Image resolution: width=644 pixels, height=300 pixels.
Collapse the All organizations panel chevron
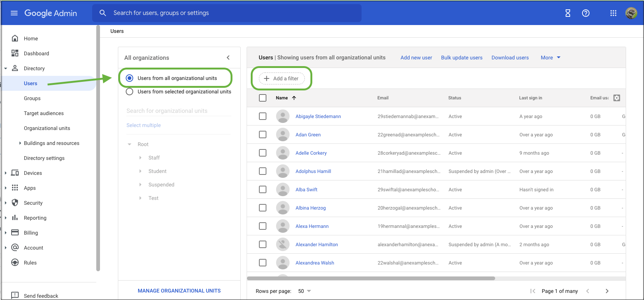coord(228,58)
